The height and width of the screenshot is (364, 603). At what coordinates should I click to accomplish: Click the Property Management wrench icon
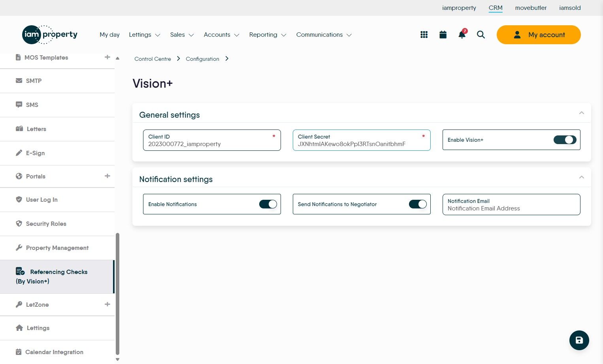coord(19,248)
